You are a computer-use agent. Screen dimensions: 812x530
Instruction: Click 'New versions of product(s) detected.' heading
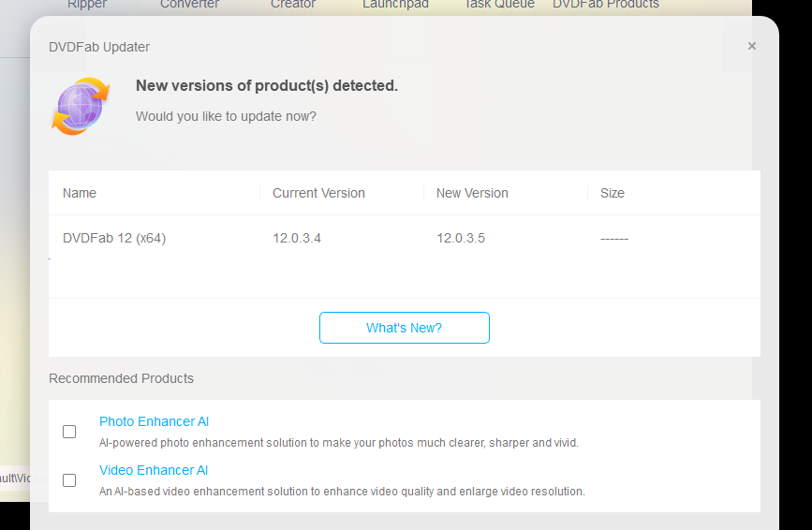pyautogui.click(x=267, y=85)
